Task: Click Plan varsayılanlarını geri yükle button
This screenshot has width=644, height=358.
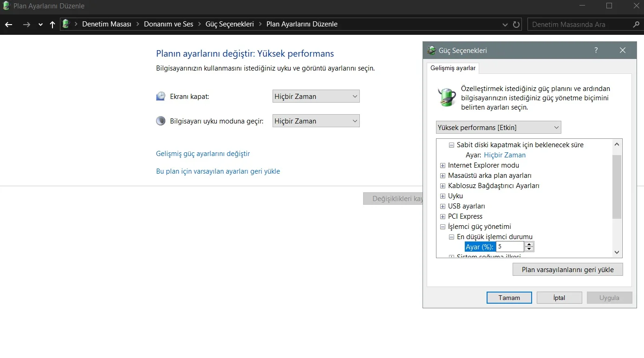Action: coord(567,270)
